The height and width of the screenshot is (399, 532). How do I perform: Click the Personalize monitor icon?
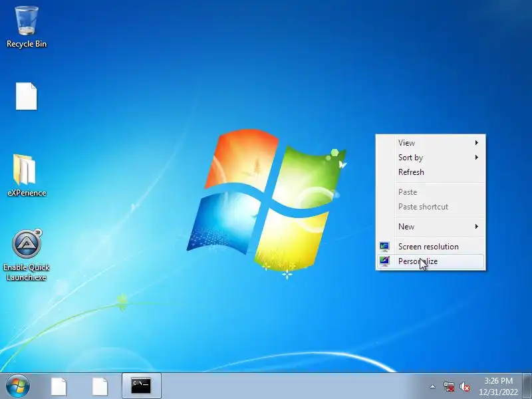pos(384,261)
